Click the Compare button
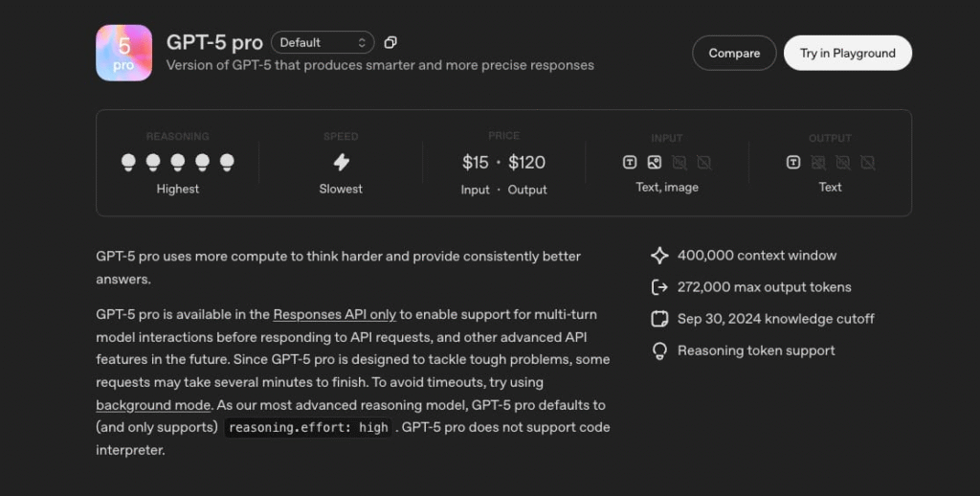 [x=734, y=54]
